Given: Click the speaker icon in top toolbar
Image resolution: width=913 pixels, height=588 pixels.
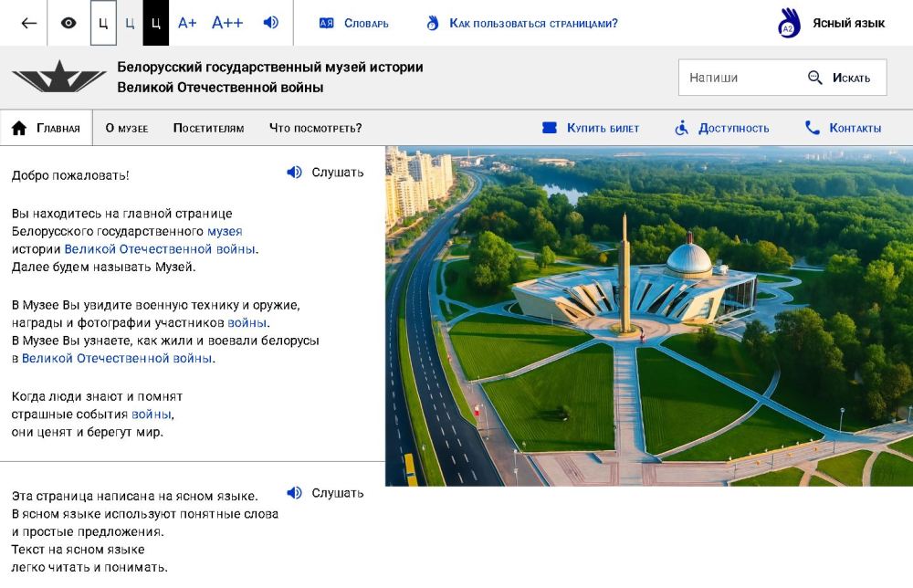Looking at the screenshot, I should click(271, 23).
